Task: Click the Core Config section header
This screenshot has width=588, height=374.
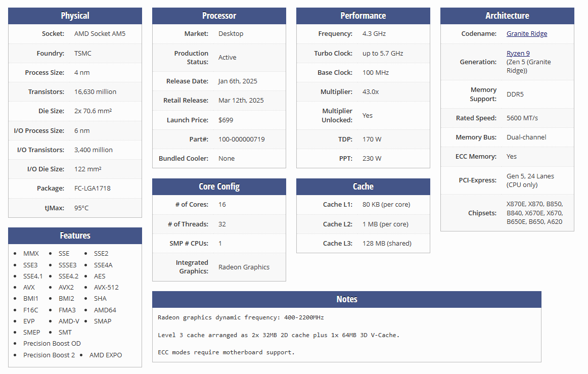Action: pos(219,186)
